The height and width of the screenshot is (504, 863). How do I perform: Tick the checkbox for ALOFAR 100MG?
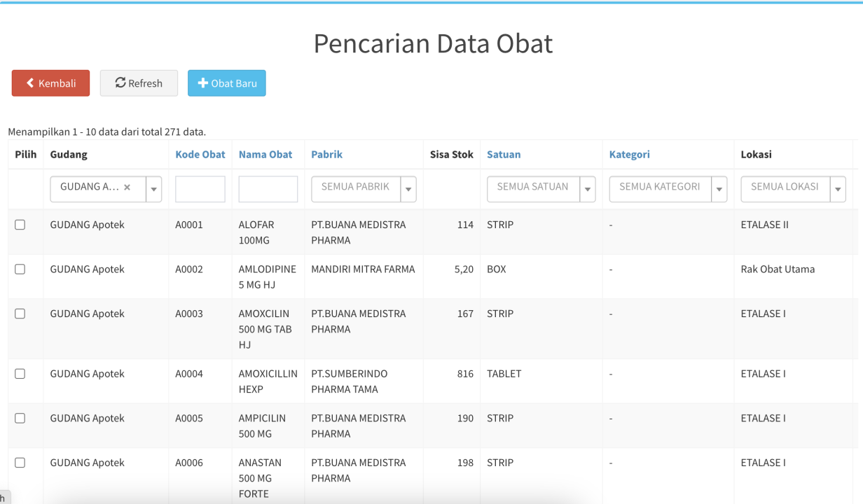(x=20, y=225)
